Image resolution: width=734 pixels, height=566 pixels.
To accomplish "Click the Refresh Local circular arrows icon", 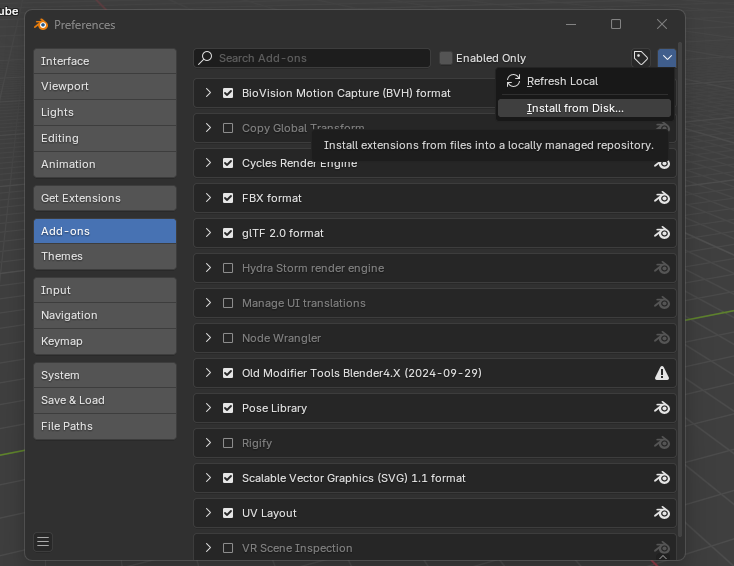I will click(513, 81).
